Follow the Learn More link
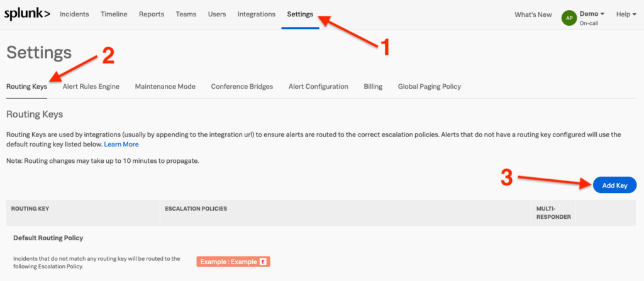This screenshot has width=644, height=281. pyautogui.click(x=121, y=145)
